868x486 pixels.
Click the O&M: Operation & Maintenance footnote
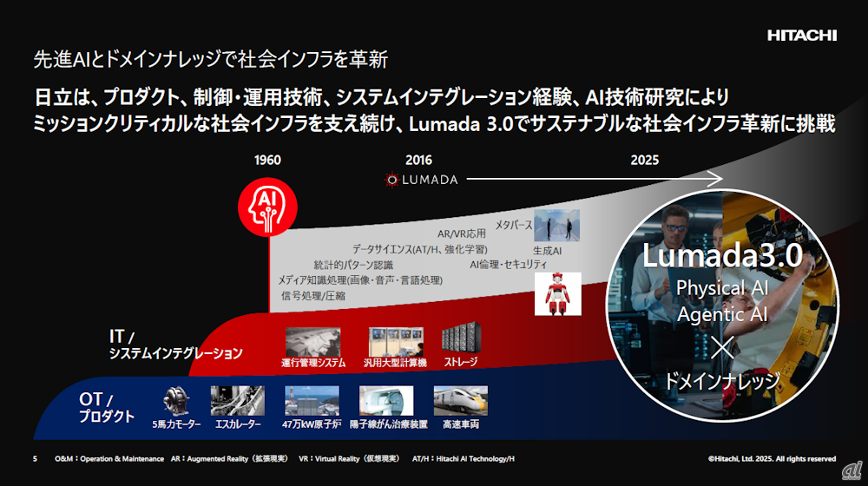point(109,459)
